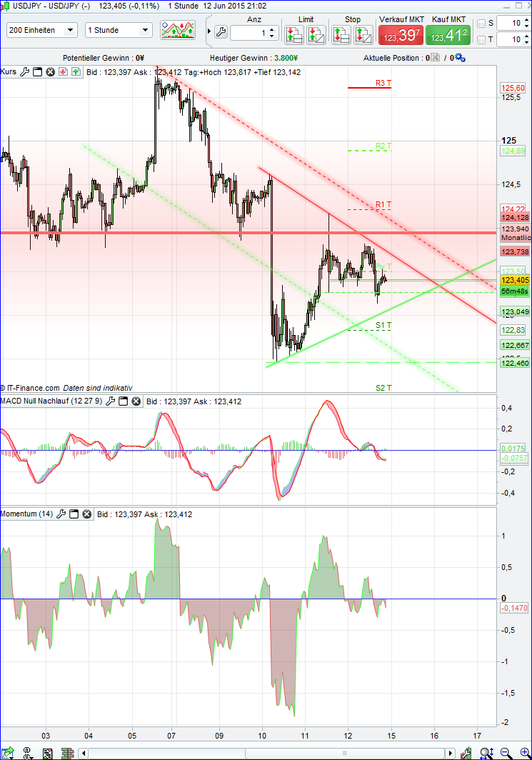The image size is (532, 760).
Task: Click the S value stepper arrows
Action: tap(527, 23)
